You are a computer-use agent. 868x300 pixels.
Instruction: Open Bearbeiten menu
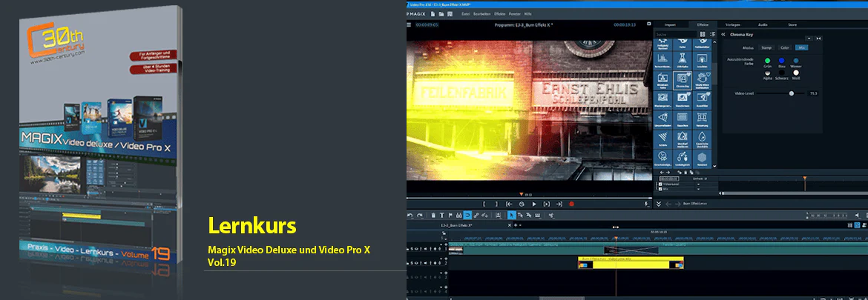(481, 14)
